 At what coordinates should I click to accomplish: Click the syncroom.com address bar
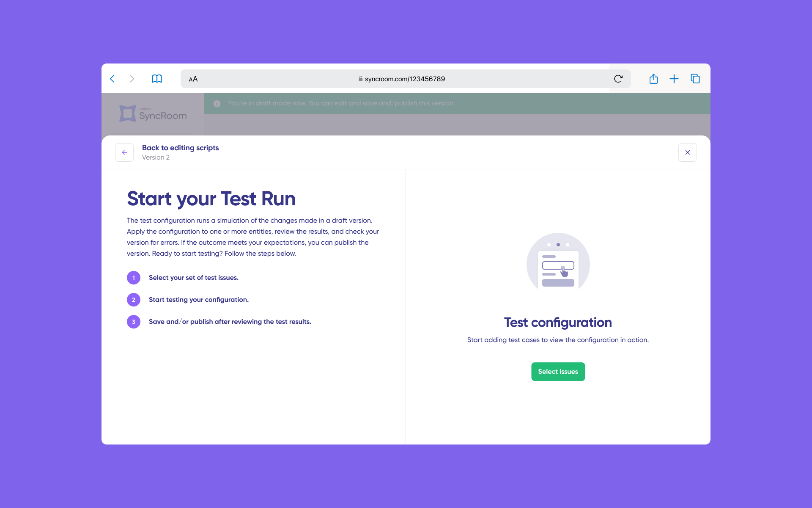[405, 79]
